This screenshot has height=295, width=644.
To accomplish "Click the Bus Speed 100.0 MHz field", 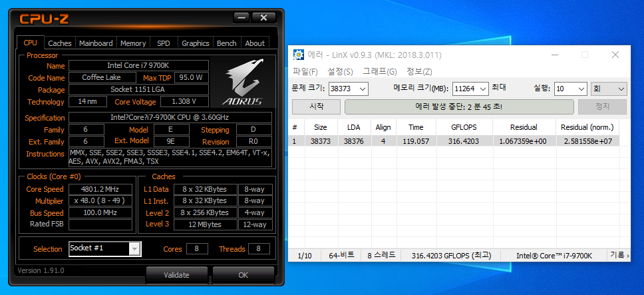I will [x=100, y=213].
